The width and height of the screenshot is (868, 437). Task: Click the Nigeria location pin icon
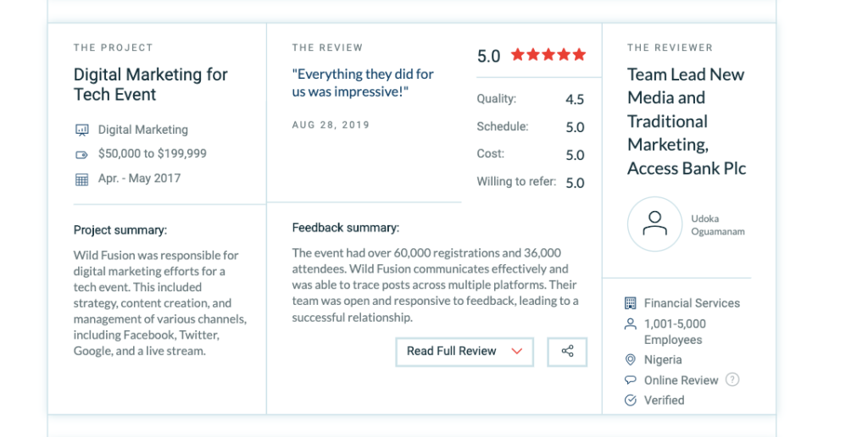[x=630, y=360]
